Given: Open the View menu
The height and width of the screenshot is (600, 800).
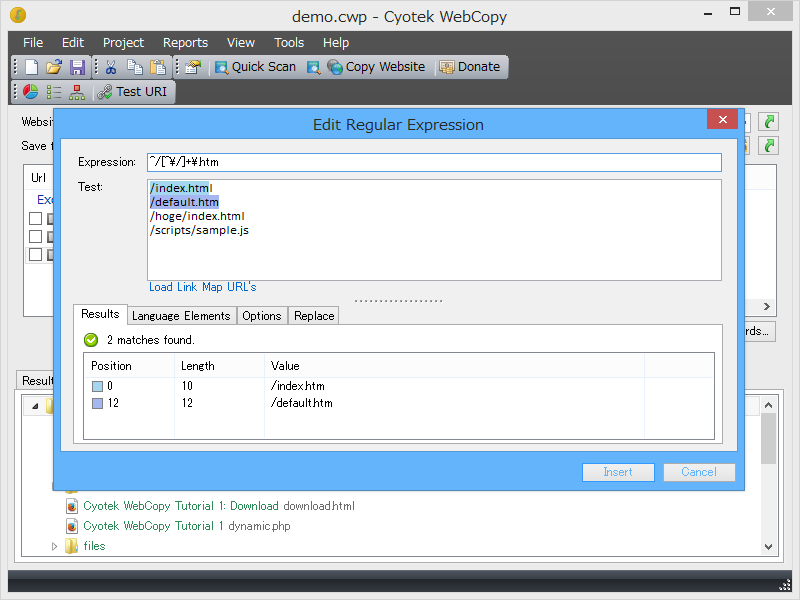Looking at the screenshot, I should coord(241,43).
